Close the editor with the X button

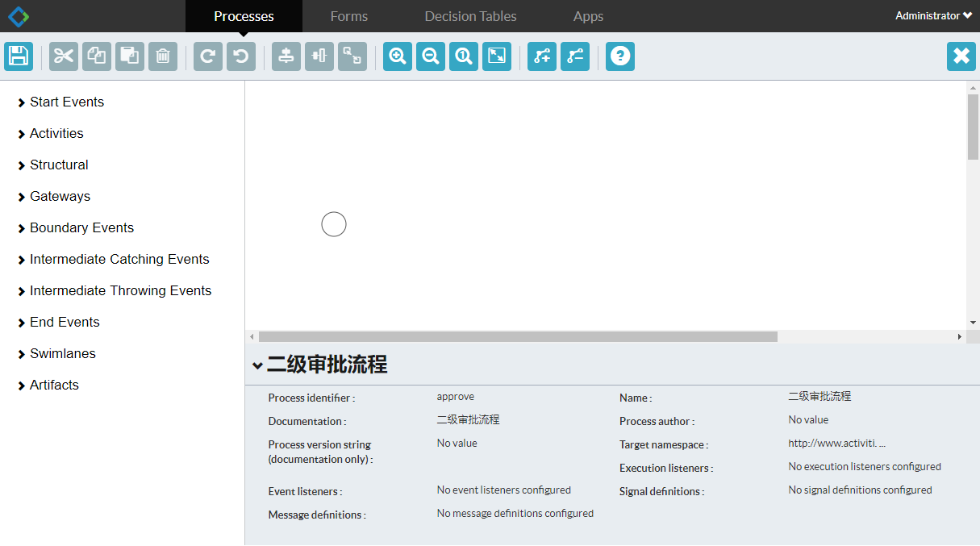point(961,56)
